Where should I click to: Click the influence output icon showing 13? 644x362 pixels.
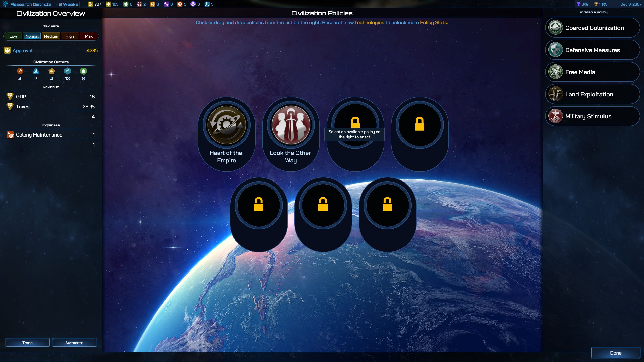[x=67, y=71]
